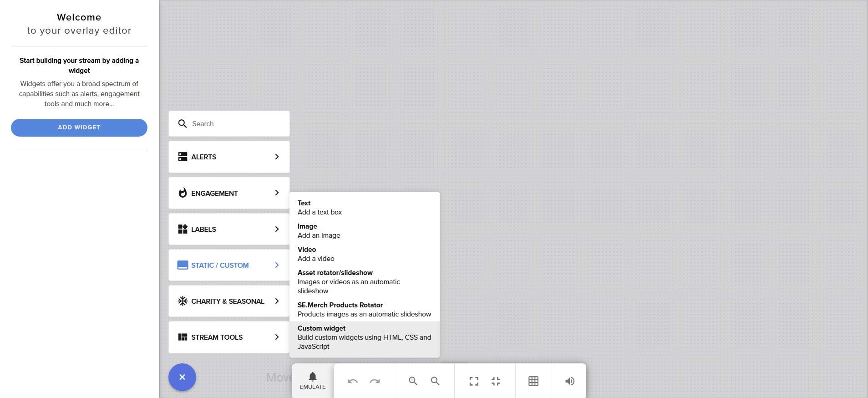Toggle the canvas grid icon
Image resolution: width=868 pixels, height=398 pixels.
coord(533,381)
